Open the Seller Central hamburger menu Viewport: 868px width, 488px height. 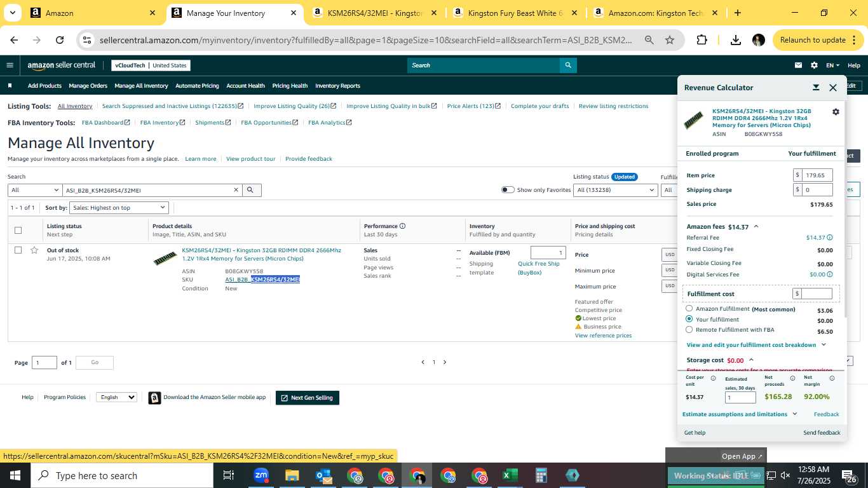(10, 65)
